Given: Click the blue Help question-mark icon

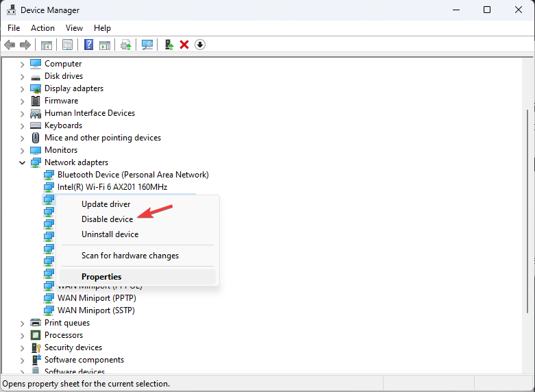Looking at the screenshot, I should pyautogui.click(x=89, y=45).
